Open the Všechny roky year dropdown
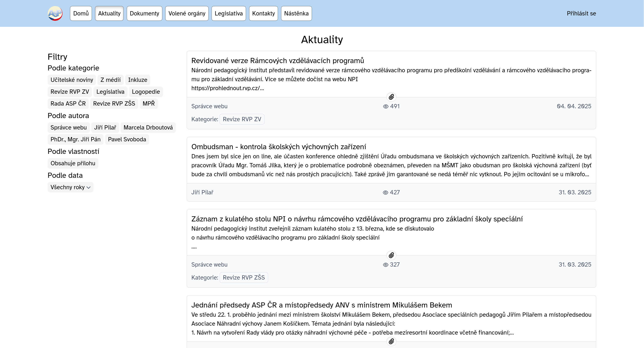644x348 pixels. click(x=70, y=187)
